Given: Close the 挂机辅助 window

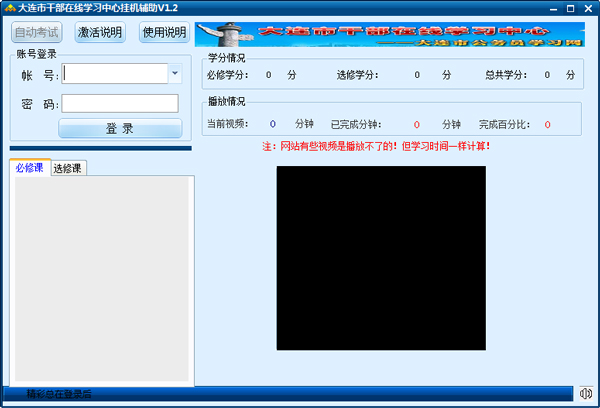Looking at the screenshot, I should pos(588,9).
